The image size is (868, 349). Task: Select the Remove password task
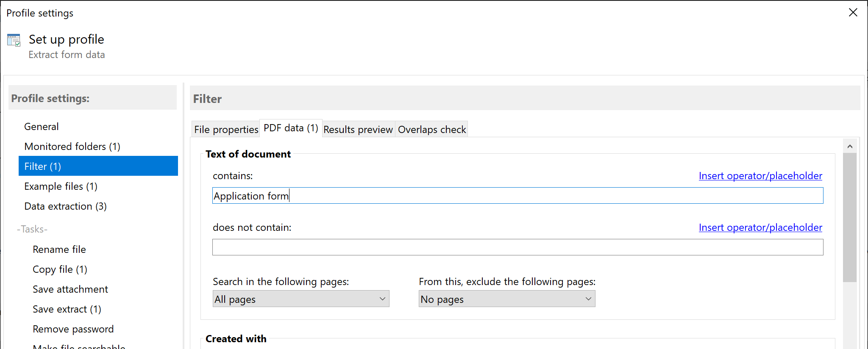click(x=73, y=329)
